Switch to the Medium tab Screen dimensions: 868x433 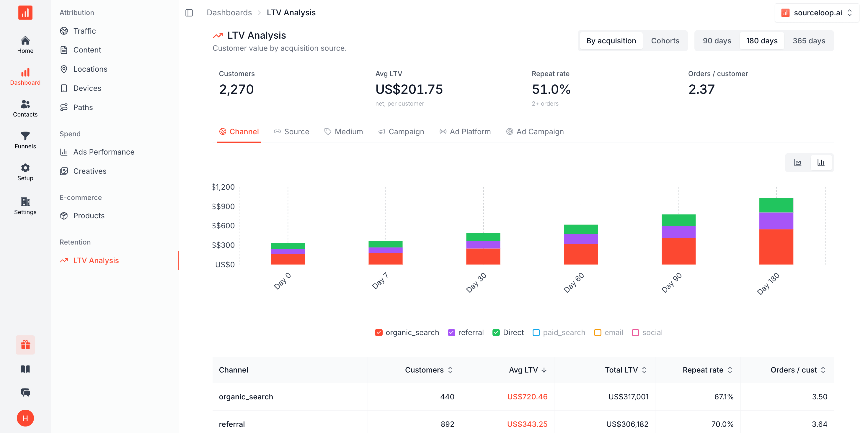pyautogui.click(x=344, y=132)
